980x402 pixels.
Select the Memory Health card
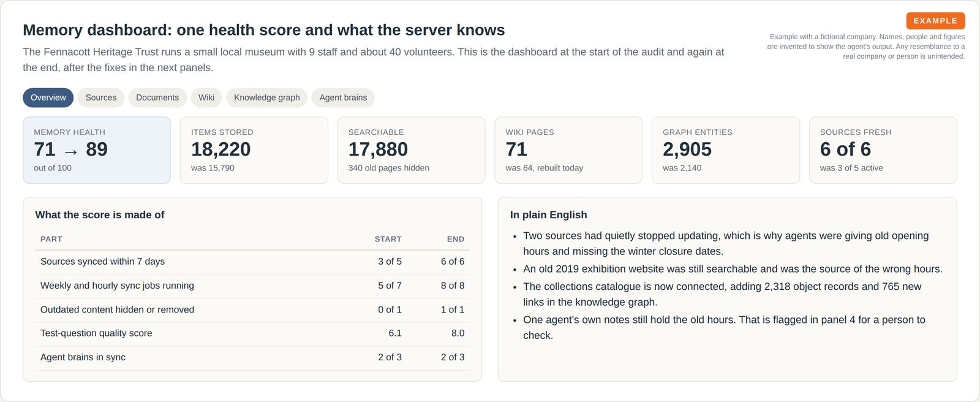(x=97, y=150)
